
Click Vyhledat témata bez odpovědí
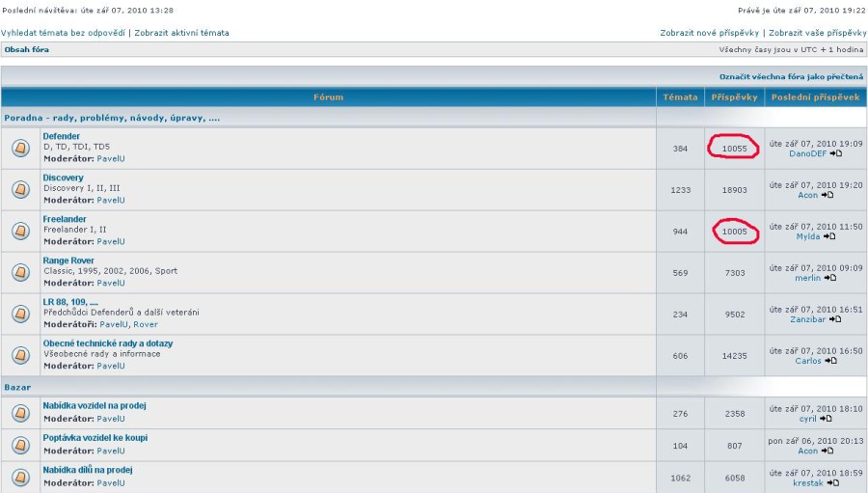64,33
